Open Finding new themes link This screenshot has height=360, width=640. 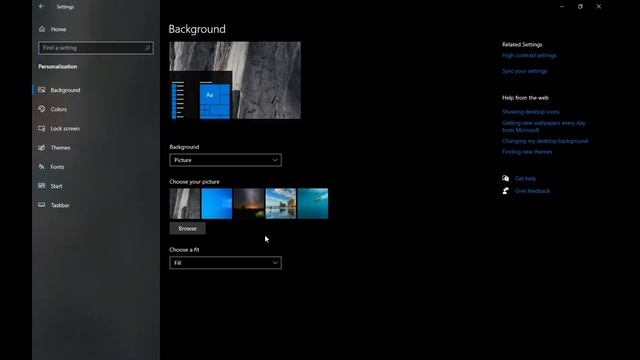[527, 152]
